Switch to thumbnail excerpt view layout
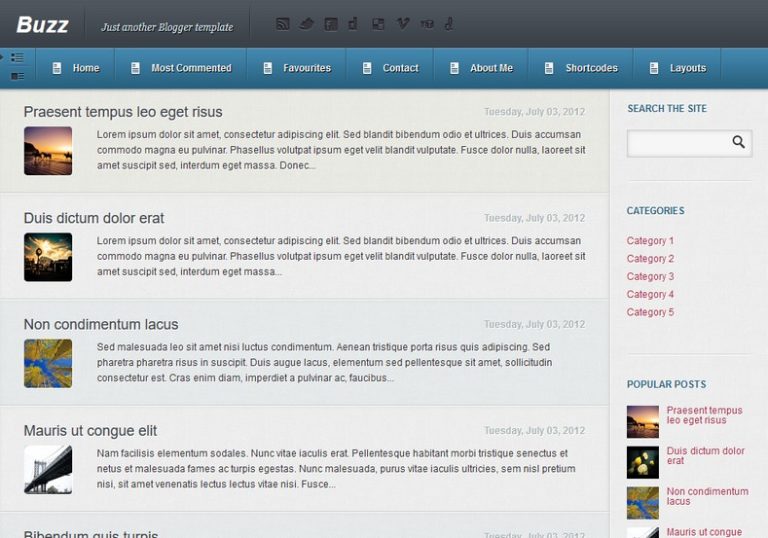Viewport: 768px width, 538px height. 18,76
